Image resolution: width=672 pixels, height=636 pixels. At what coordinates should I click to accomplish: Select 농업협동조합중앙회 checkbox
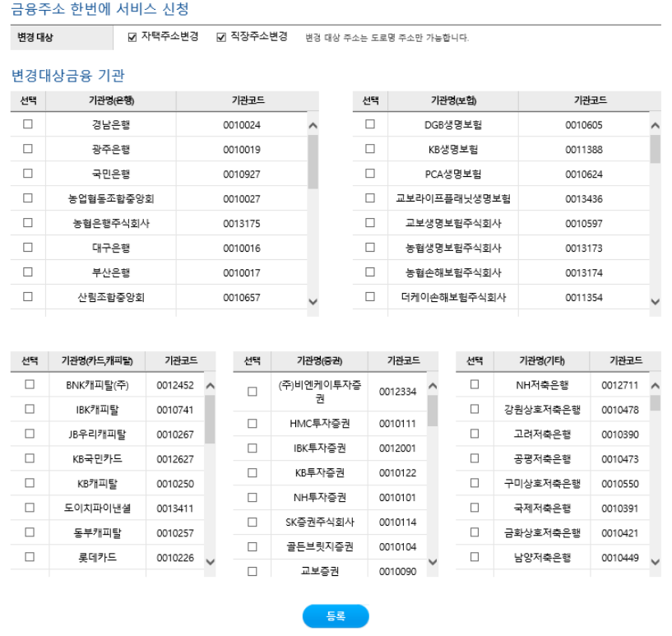28,198
